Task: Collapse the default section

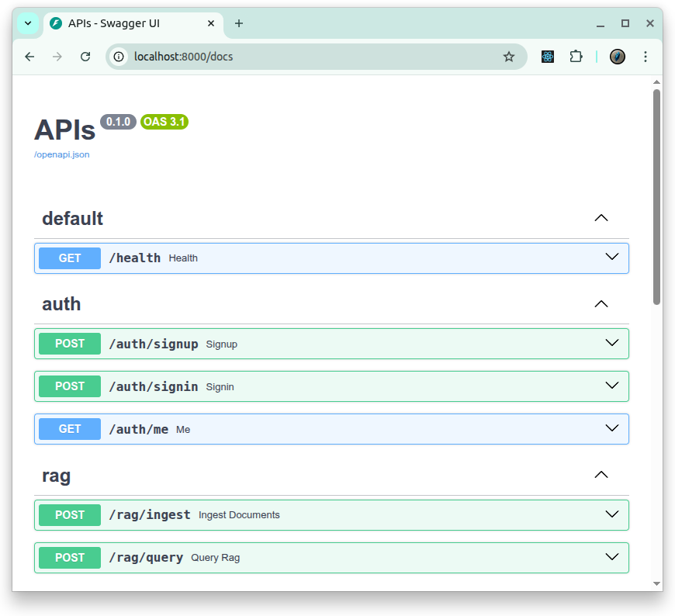Action: (x=601, y=219)
